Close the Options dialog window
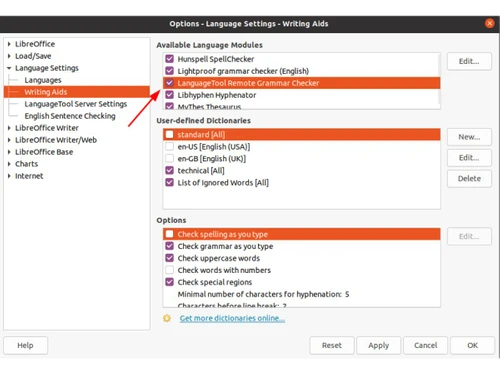 [489, 23]
